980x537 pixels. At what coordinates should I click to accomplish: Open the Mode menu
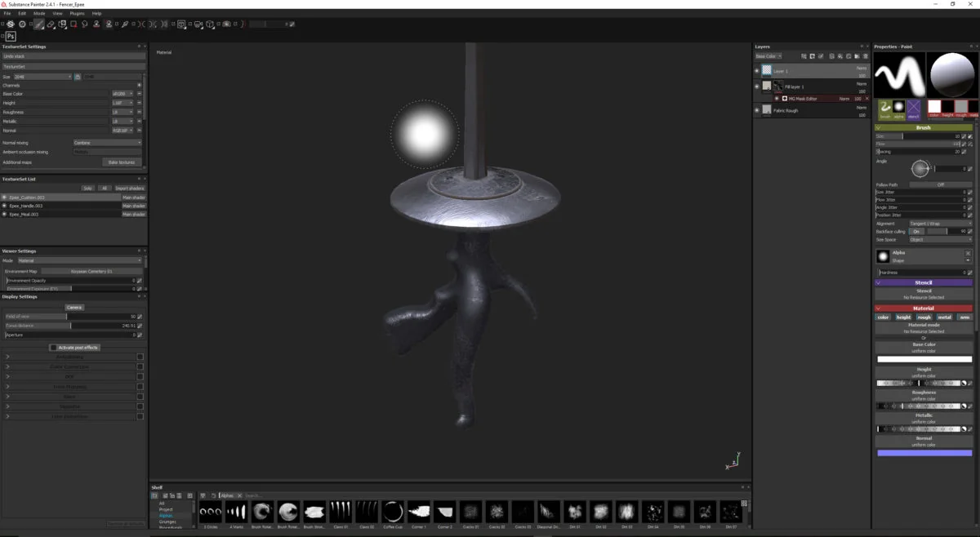(39, 14)
